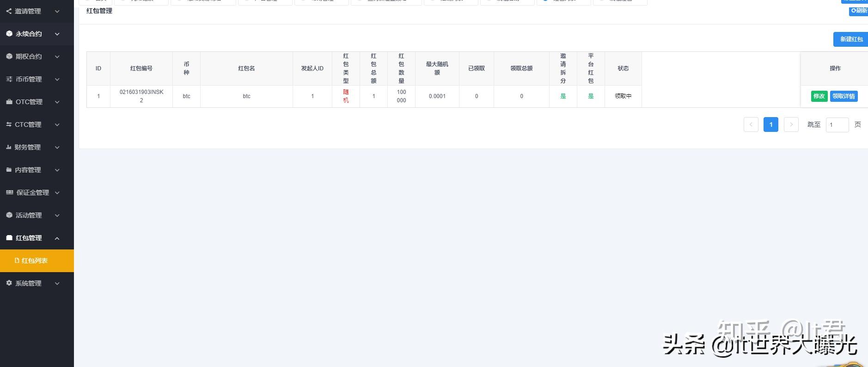
Task: Go to the next page arrow
Action: [791, 124]
